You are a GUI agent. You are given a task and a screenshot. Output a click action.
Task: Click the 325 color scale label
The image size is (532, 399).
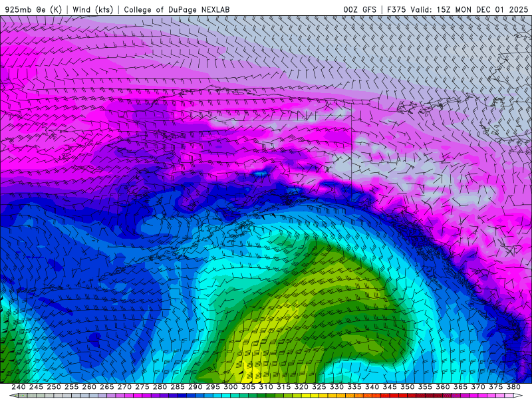click(319, 387)
